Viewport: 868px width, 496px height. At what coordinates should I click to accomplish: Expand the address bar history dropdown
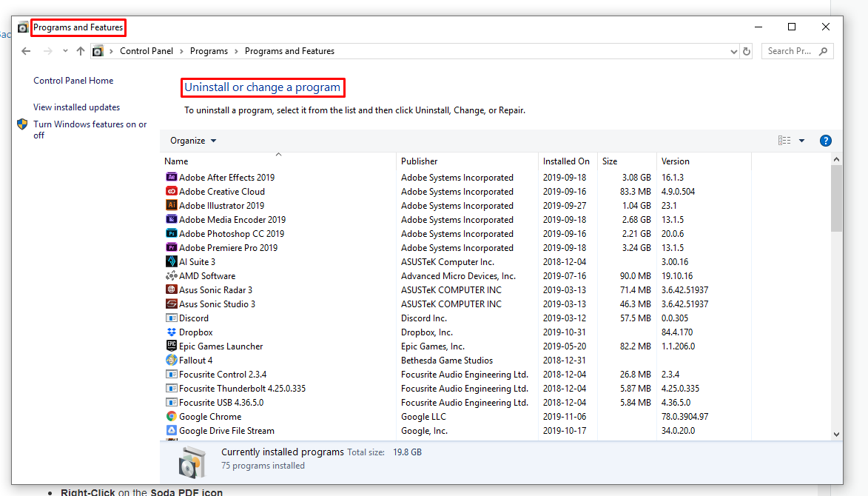pos(734,52)
